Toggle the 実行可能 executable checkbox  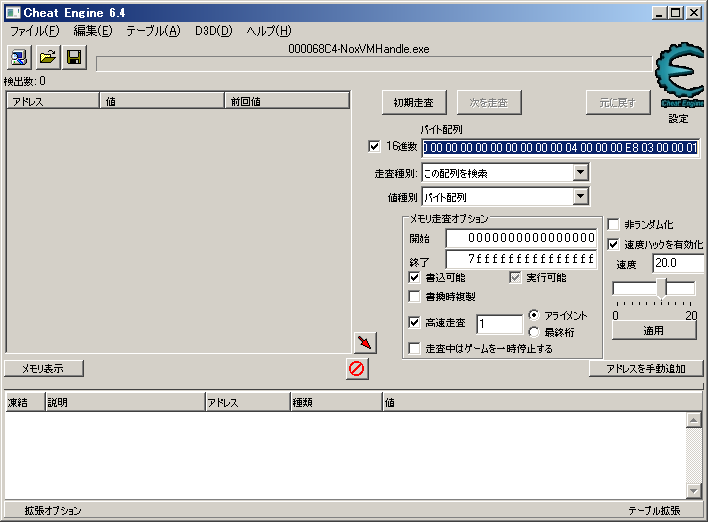pyautogui.click(x=515, y=277)
